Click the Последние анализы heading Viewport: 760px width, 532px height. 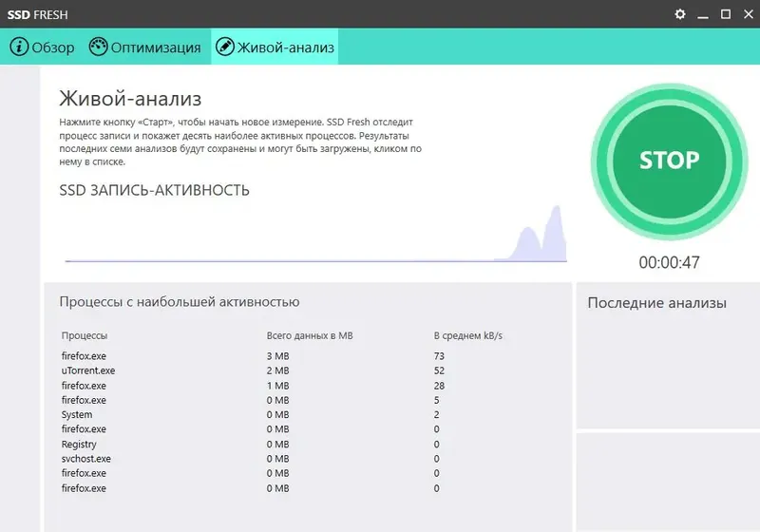pyautogui.click(x=656, y=303)
